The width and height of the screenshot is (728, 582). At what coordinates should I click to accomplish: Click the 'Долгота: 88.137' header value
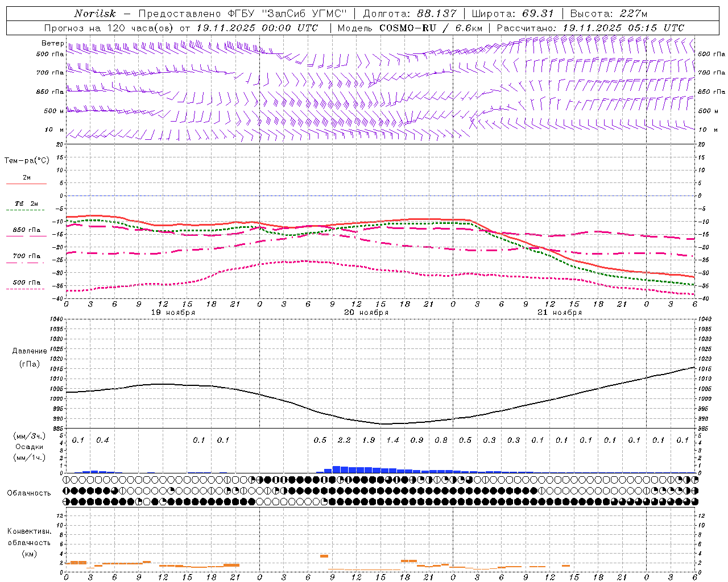click(409, 14)
